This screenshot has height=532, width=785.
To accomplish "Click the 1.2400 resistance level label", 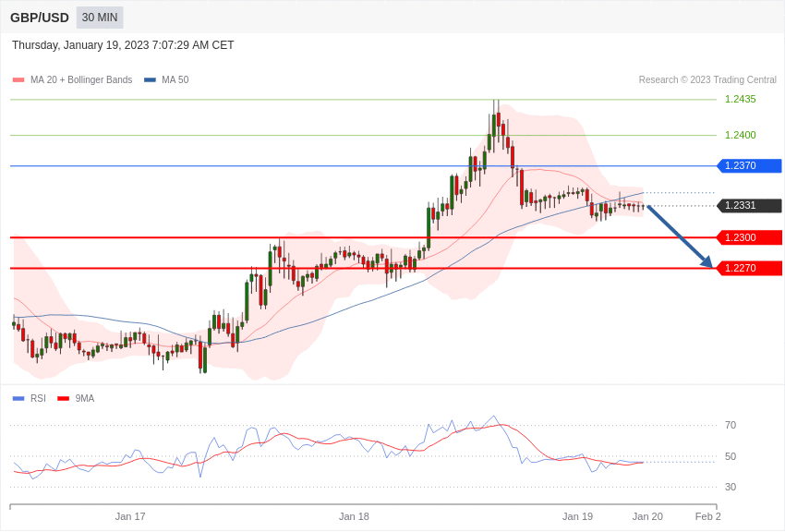I will point(741,135).
